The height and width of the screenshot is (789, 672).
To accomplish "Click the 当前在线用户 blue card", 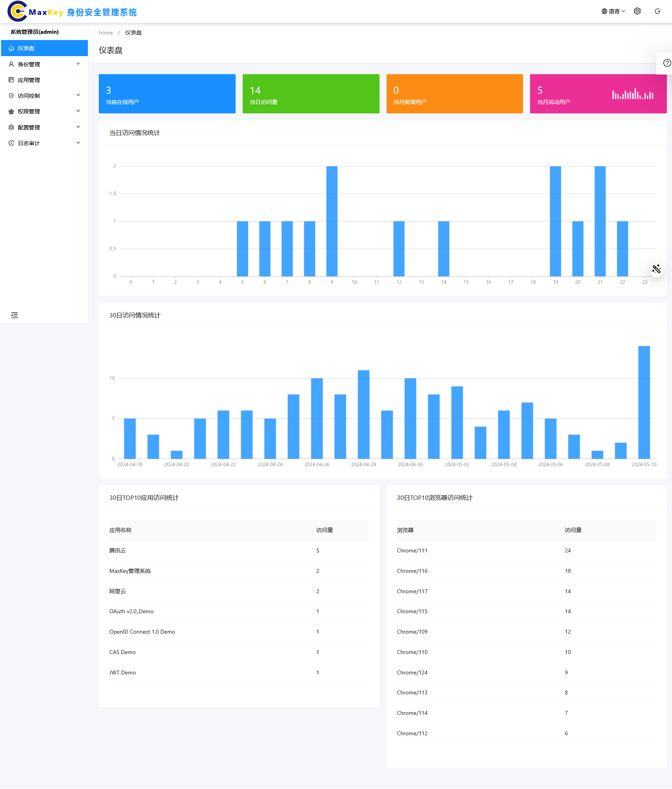I will (x=167, y=94).
